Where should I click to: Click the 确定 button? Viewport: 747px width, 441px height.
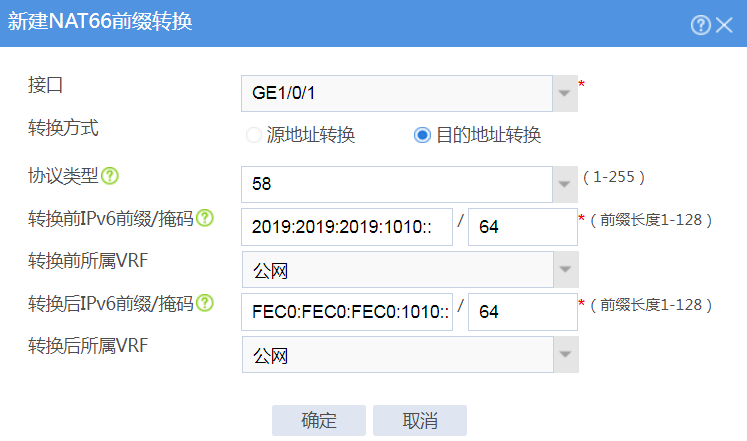pos(319,421)
